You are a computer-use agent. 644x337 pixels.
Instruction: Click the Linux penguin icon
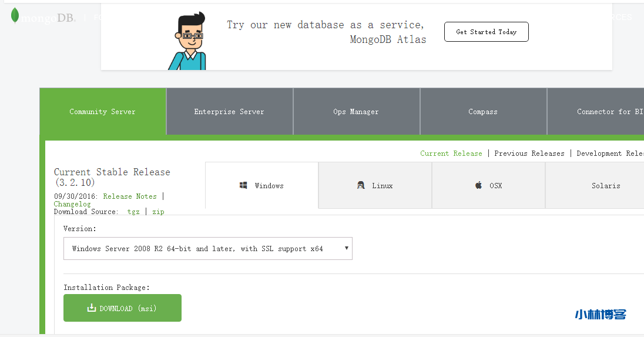tap(361, 185)
